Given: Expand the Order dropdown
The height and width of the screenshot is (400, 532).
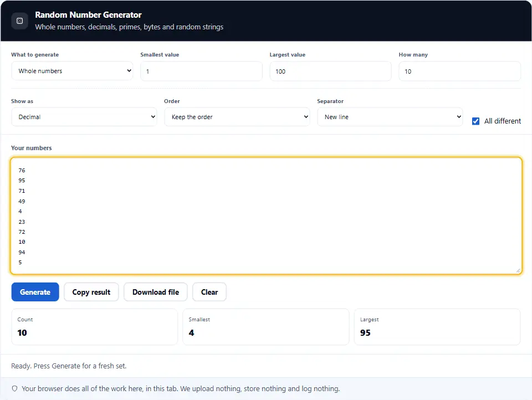Looking at the screenshot, I should (x=237, y=117).
